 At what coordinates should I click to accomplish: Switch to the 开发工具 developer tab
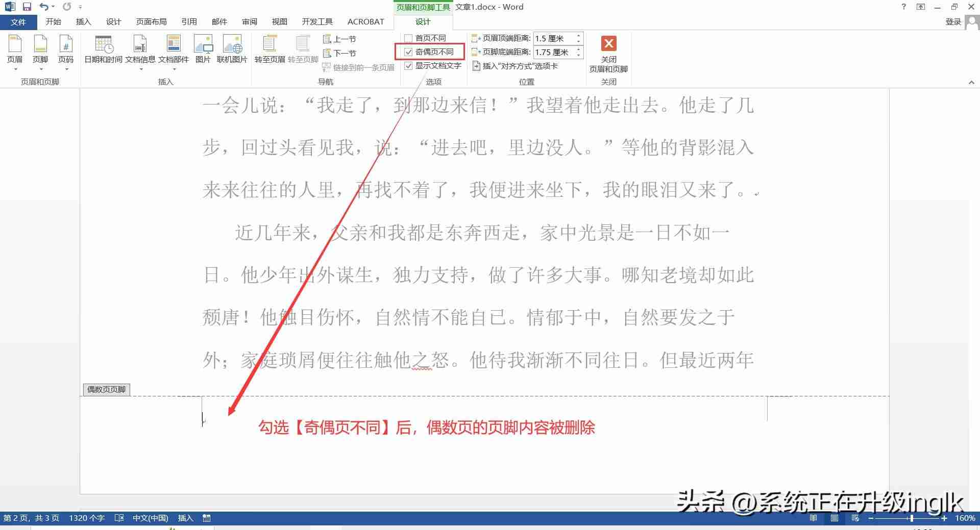[x=317, y=21]
